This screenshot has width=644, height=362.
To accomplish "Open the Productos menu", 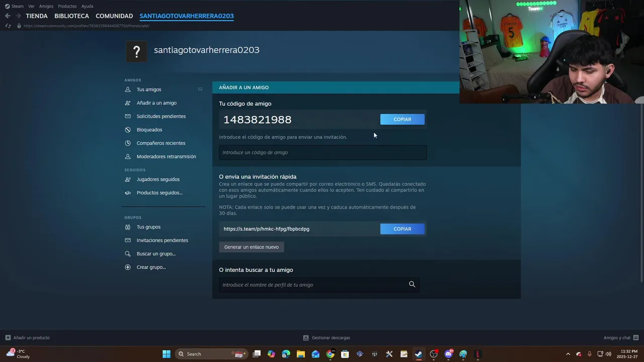I will [67, 6].
